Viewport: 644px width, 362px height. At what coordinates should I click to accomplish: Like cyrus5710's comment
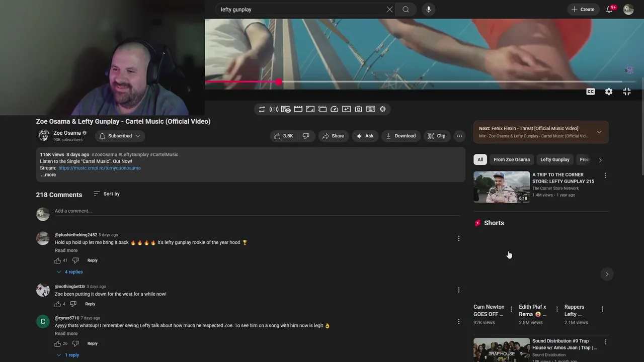click(x=57, y=343)
